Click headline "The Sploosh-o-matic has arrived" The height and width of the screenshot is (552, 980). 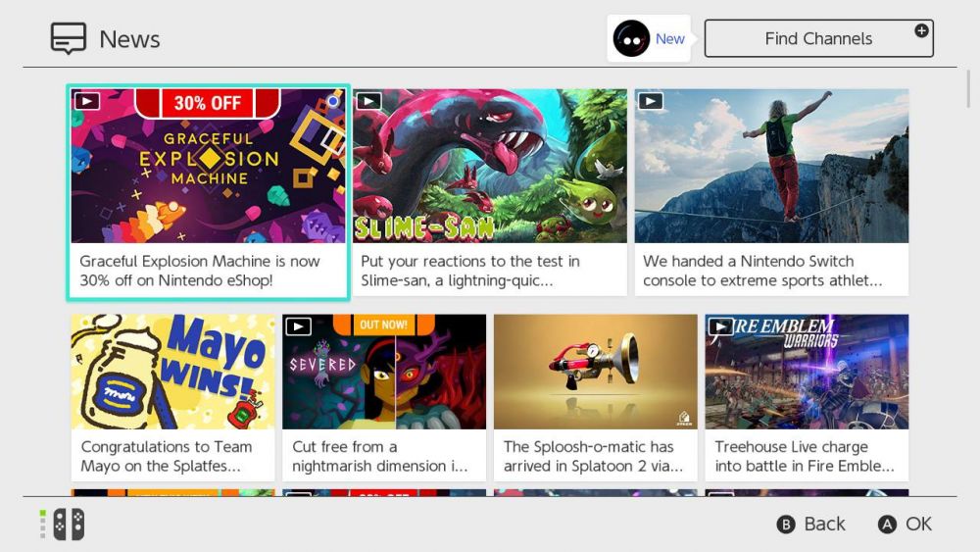point(593,456)
